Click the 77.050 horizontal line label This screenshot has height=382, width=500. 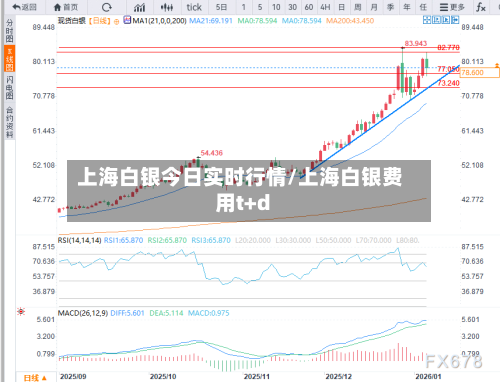pyautogui.click(x=448, y=69)
